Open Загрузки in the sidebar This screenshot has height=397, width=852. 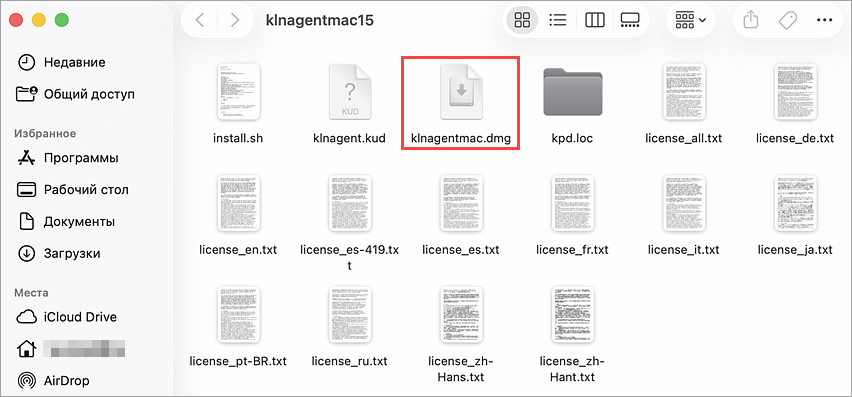pos(59,254)
